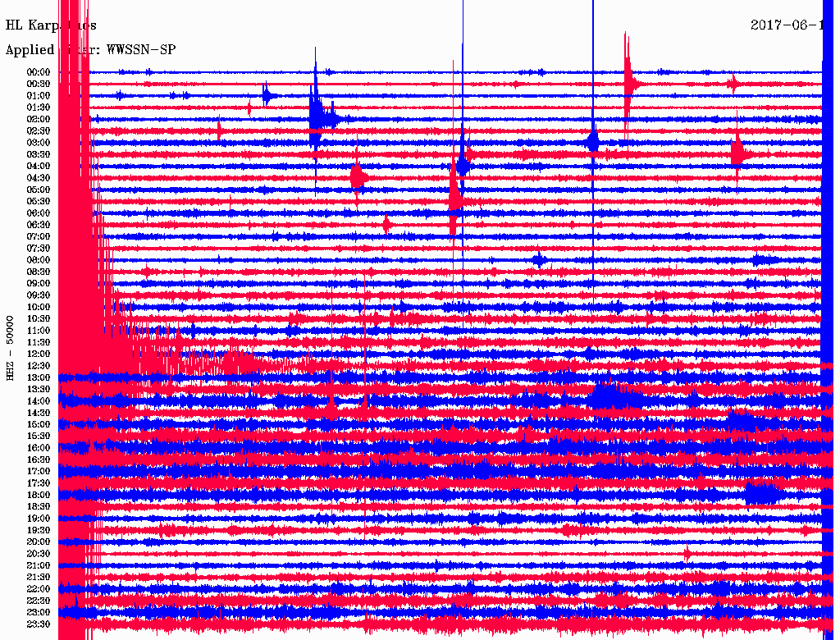The image size is (840, 640).
Task: Click the 2017-06 date label
Action: (x=787, y=25)
